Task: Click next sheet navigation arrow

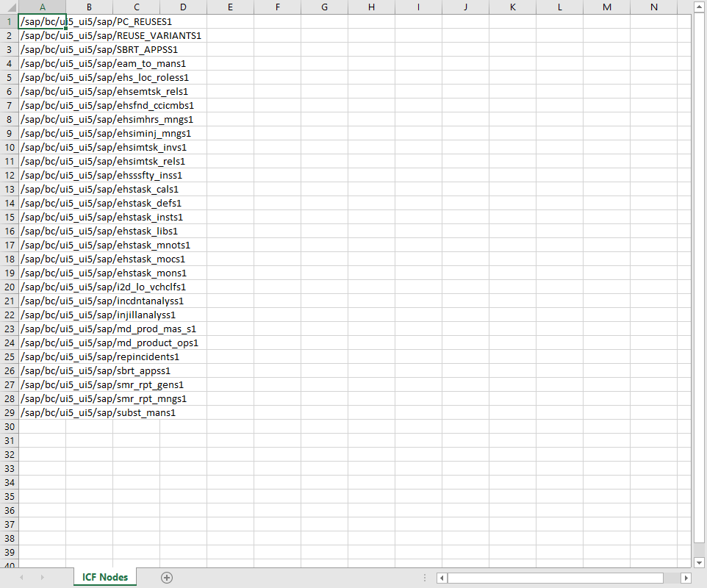Action: pos(42,578)
